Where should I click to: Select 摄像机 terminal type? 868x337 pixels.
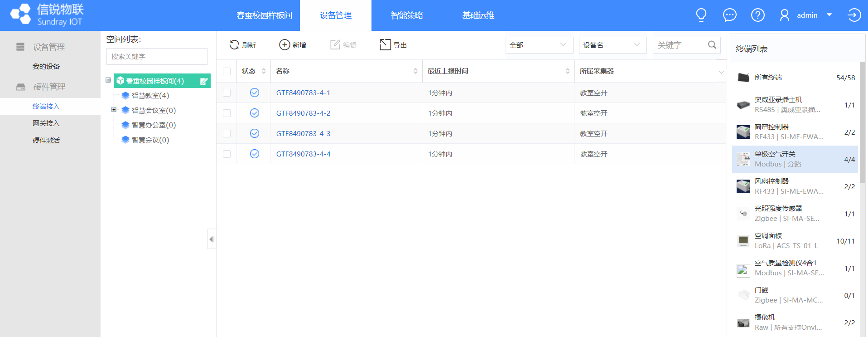[x=795, y=322]
